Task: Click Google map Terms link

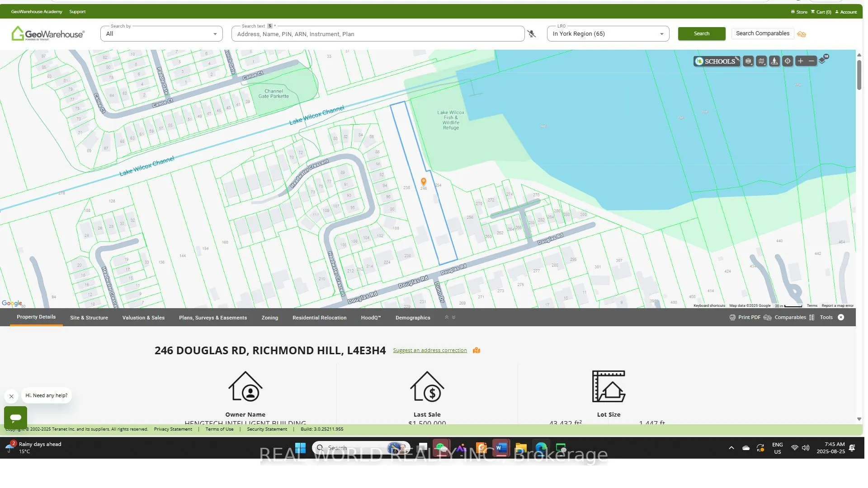Action: click(x=812, y=306)
